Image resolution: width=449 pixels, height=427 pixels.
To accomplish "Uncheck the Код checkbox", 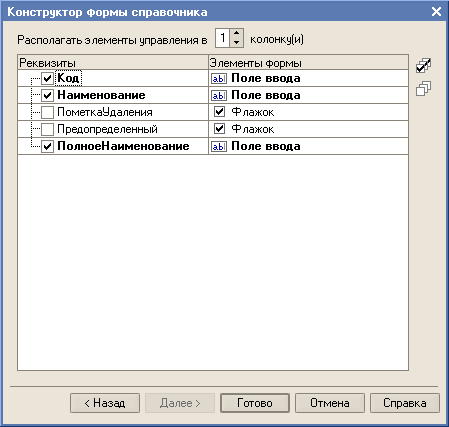I will point(47,79).
